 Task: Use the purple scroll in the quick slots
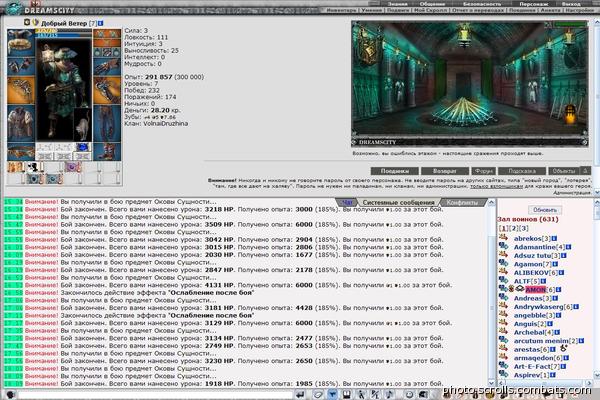(x=72, y=167)
